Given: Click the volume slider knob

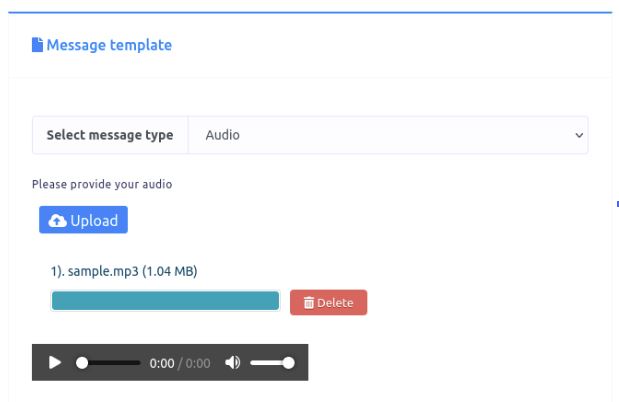Looking at the screenshot, I should [289, 363].
